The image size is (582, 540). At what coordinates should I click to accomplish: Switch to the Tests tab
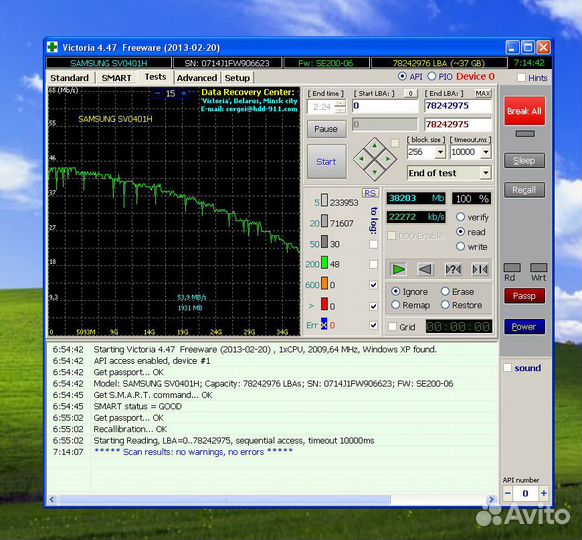(155, 77)
